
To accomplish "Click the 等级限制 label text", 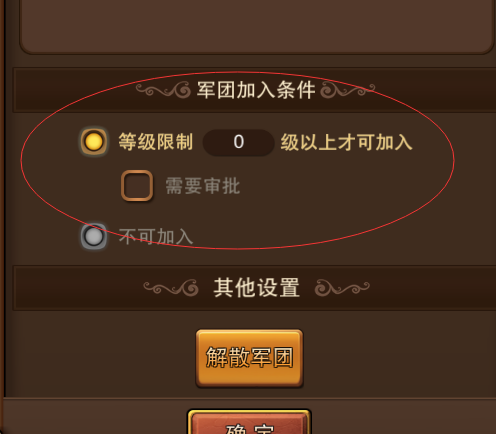I will coord(156,142).
